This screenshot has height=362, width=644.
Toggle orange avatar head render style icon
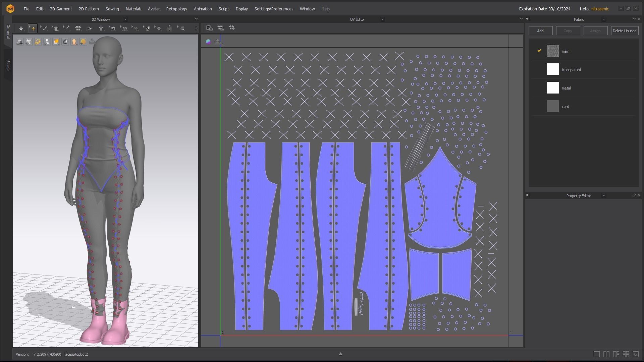(x=74, y=42)
